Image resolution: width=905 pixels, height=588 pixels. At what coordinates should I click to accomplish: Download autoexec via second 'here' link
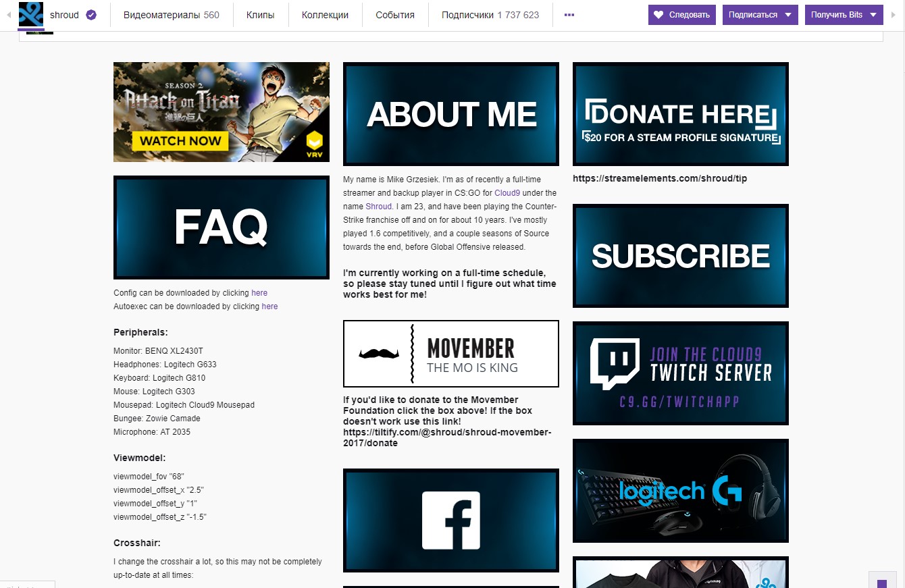point(269,306)
